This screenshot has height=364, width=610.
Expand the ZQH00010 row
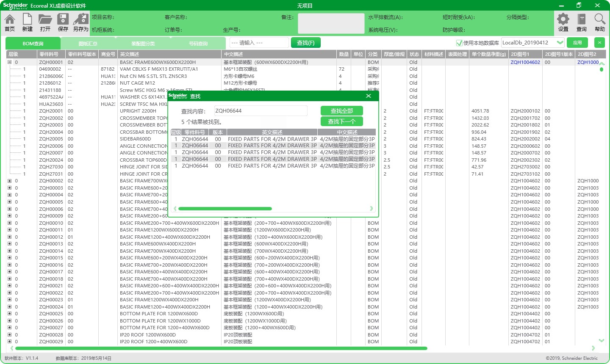point(9,223)
